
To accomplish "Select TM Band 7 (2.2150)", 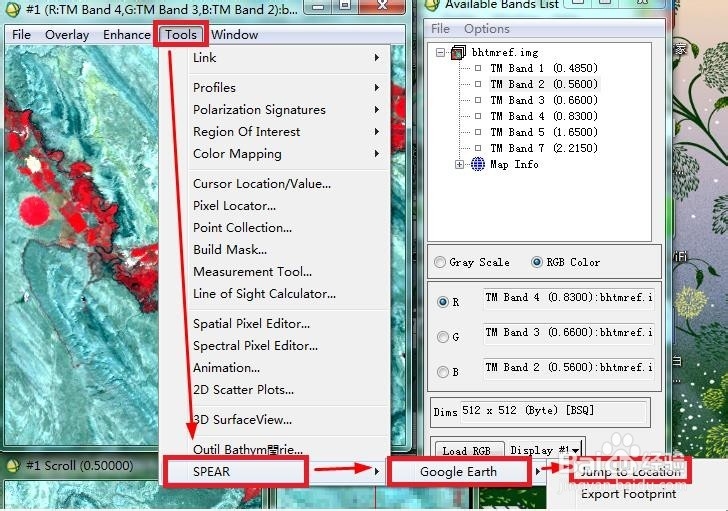I will [544, 148].
